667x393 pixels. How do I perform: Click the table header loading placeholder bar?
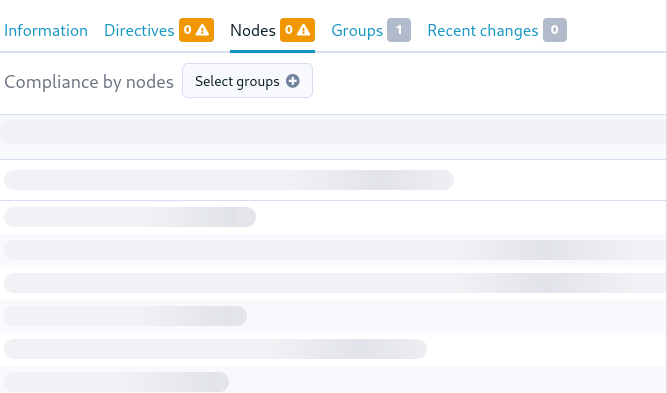point(334,132)
